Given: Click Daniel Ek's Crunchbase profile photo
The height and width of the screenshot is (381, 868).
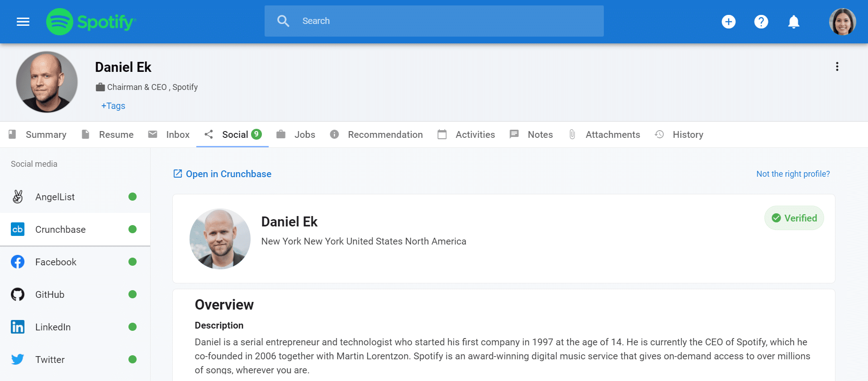Looking at the screenshot, I should (x=220, y=239).
